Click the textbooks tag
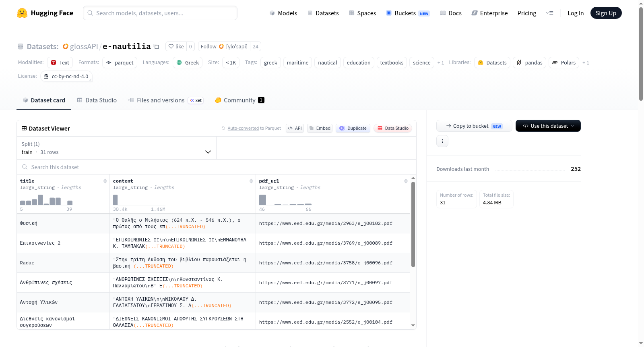 coord(392,62)
